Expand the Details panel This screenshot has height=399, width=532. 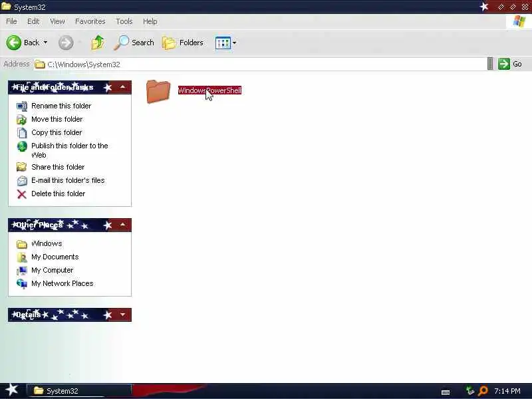click(x=122, y=315)
